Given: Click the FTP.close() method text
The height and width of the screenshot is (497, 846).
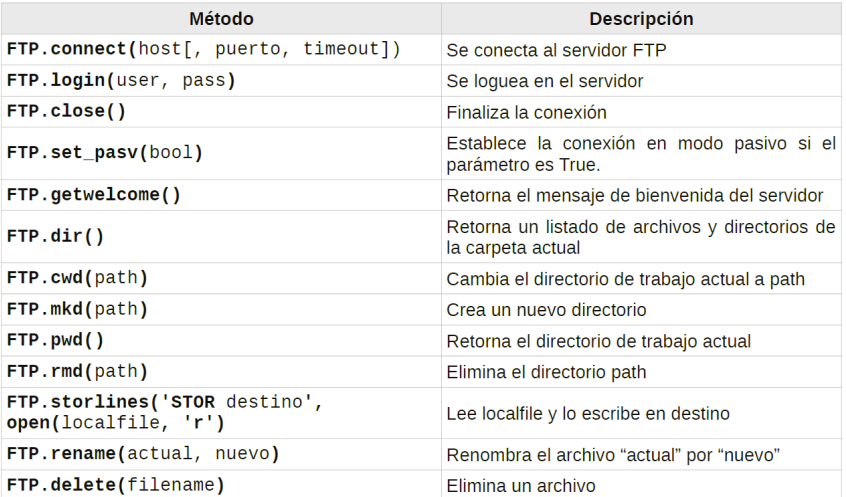Looking at the screenshot, I should tap(66, 112).
